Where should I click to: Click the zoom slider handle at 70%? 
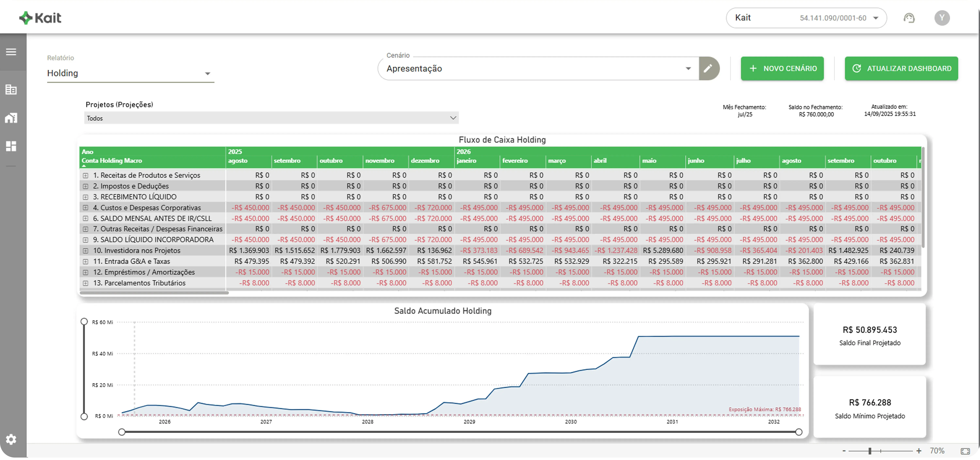coord(870,451)
